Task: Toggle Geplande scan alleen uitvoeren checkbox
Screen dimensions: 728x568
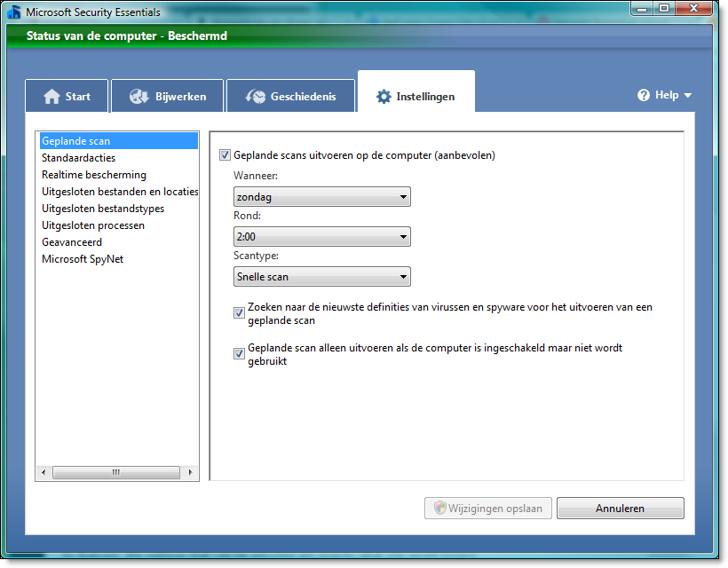Action: click(x=239, y=353)
